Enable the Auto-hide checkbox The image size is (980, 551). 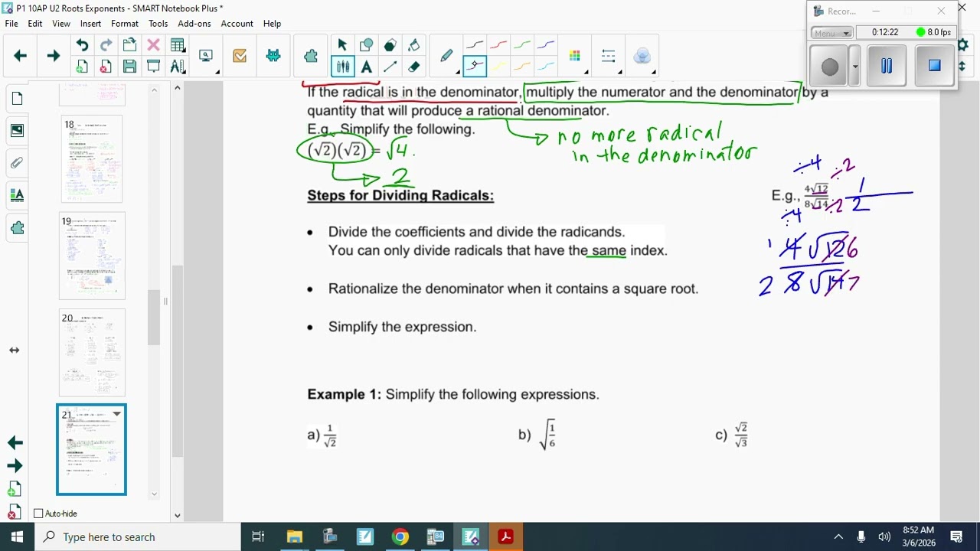tap(38, 514)
